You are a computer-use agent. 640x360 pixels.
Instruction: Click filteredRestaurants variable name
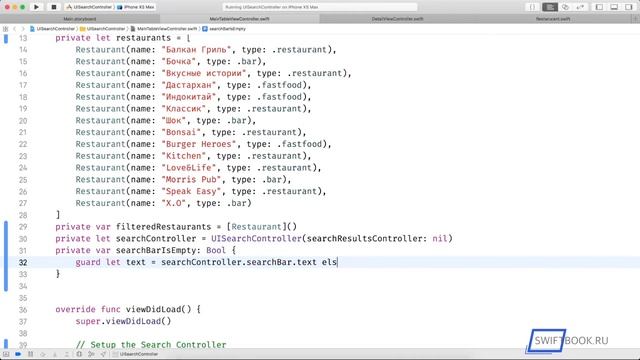(164, 227)
